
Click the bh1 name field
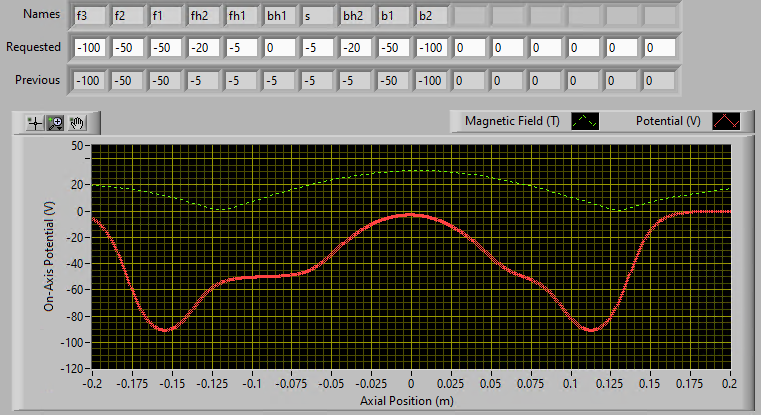[280, 16]
